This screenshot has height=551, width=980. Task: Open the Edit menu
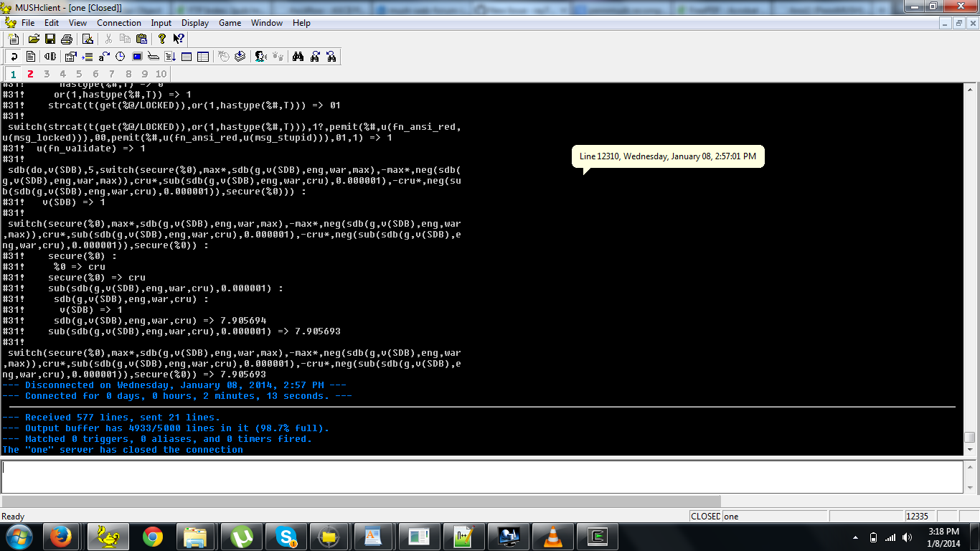52,23
